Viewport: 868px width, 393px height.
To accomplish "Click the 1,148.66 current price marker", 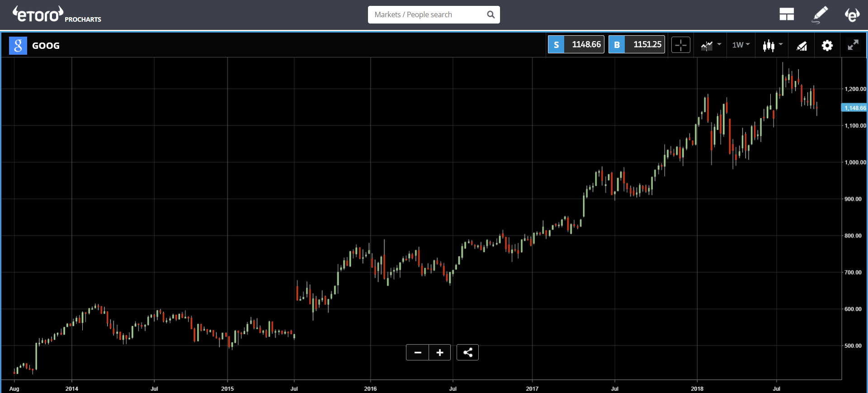I will point(854,108).
